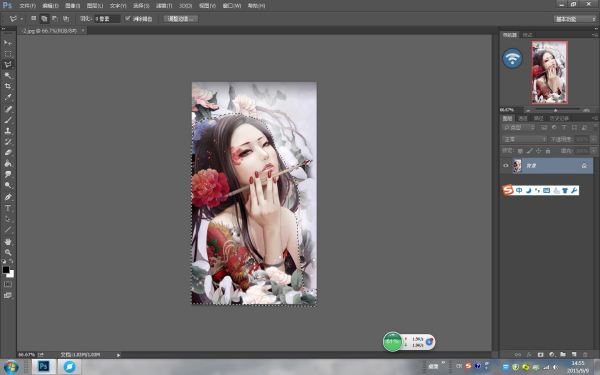The height and width of the screenshot is (375, 600).
Task: Set New Selection mode in options bar
Action: 34,18
